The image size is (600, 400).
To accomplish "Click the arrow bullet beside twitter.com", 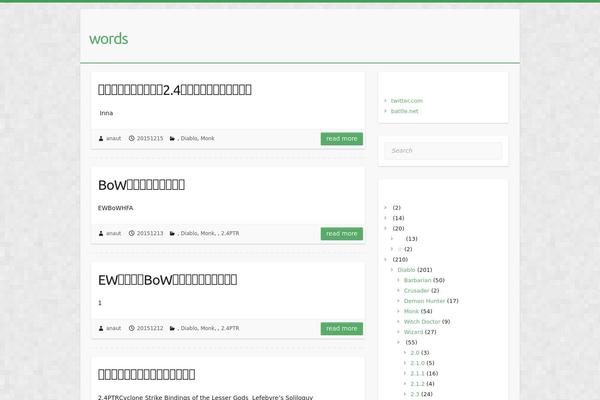I will pos(386,100).
